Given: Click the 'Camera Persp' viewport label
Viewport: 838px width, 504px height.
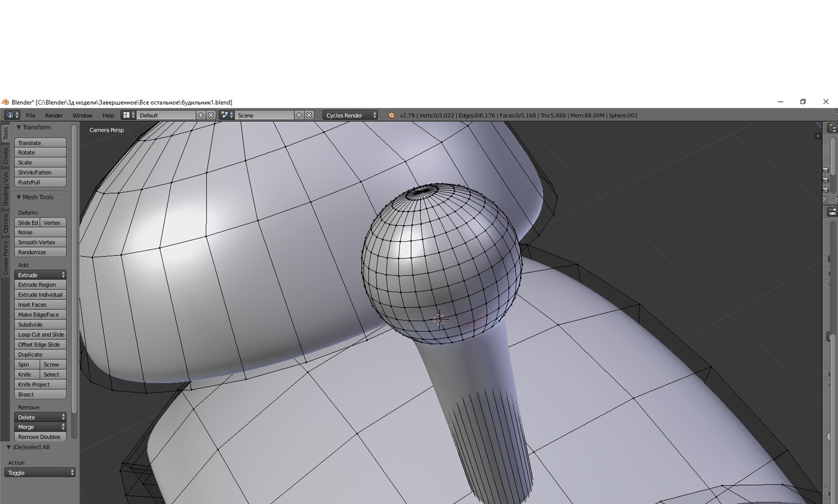Looking at the screenshot, I should click(106, 130).
